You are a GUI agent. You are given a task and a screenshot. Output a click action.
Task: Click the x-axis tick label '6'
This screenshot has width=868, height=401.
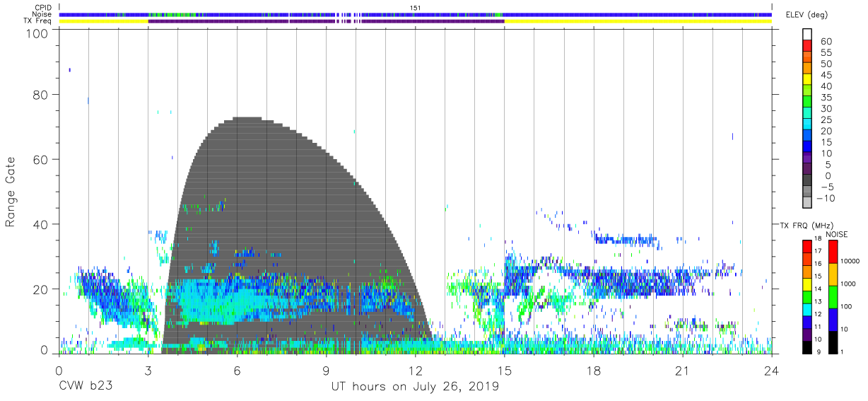(237, 370)
